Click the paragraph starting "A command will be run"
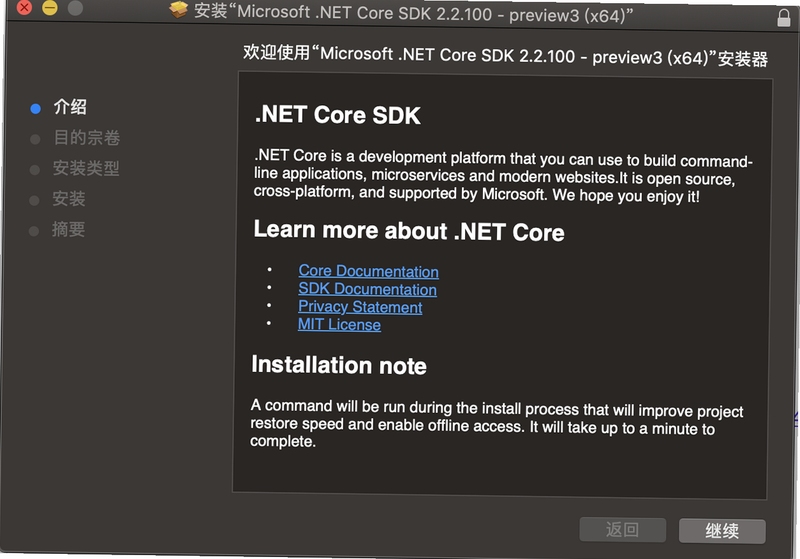Screen dimensions: 800x559 click(x=496, y=423)
